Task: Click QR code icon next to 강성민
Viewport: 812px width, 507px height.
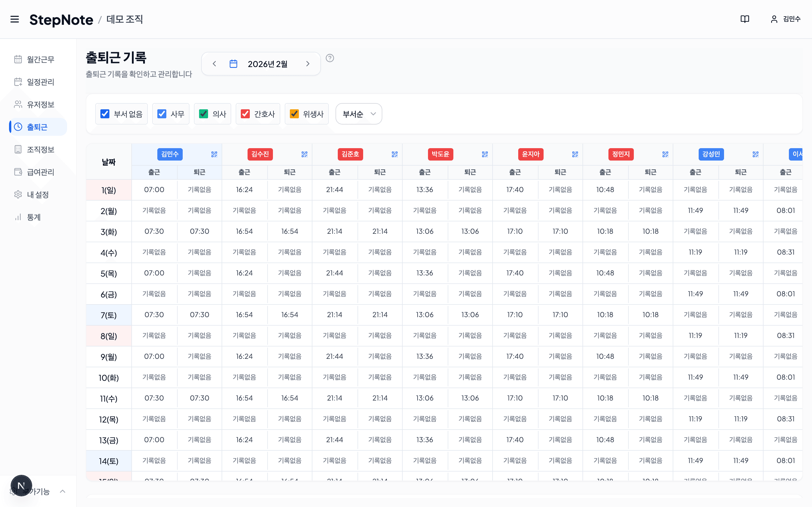Action: 755,154
